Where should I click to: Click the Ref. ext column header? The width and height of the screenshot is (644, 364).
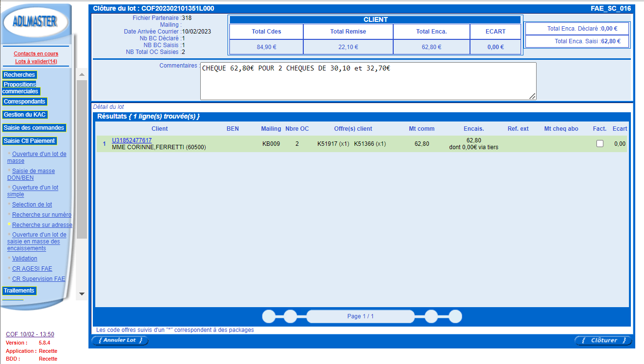click(x=518, y=129)
